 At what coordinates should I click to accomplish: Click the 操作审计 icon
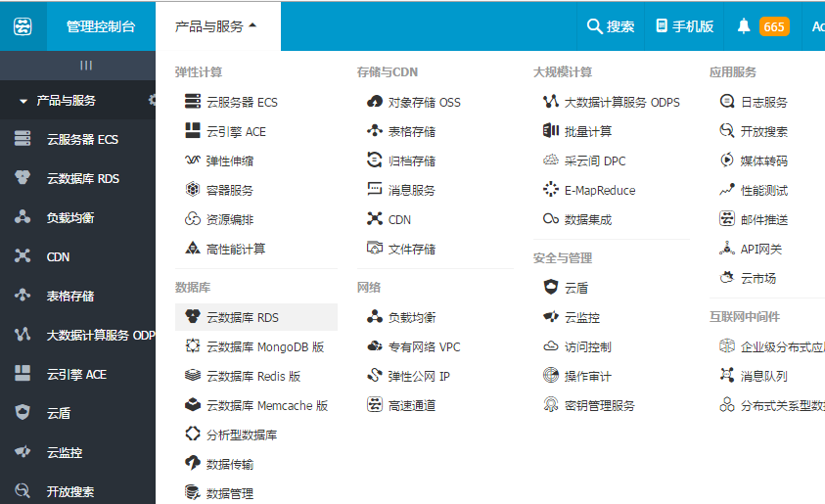coord(551,375)
